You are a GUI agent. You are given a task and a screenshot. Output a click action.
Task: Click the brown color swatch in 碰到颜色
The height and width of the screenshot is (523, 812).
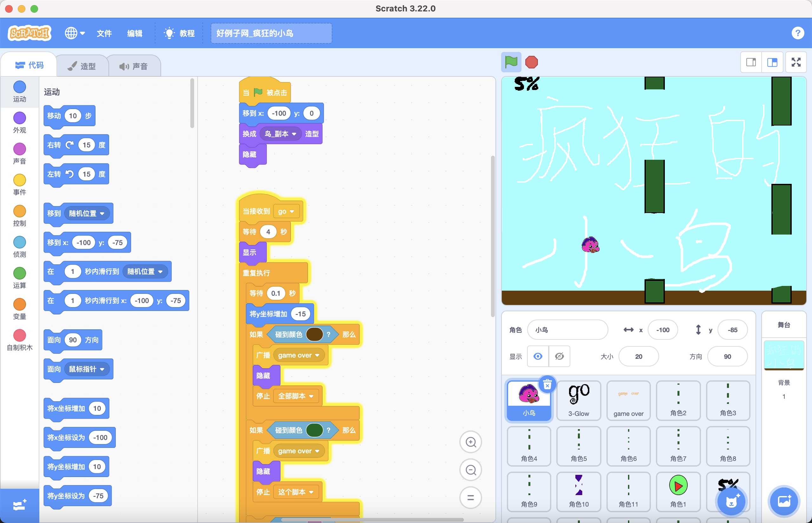314,334
